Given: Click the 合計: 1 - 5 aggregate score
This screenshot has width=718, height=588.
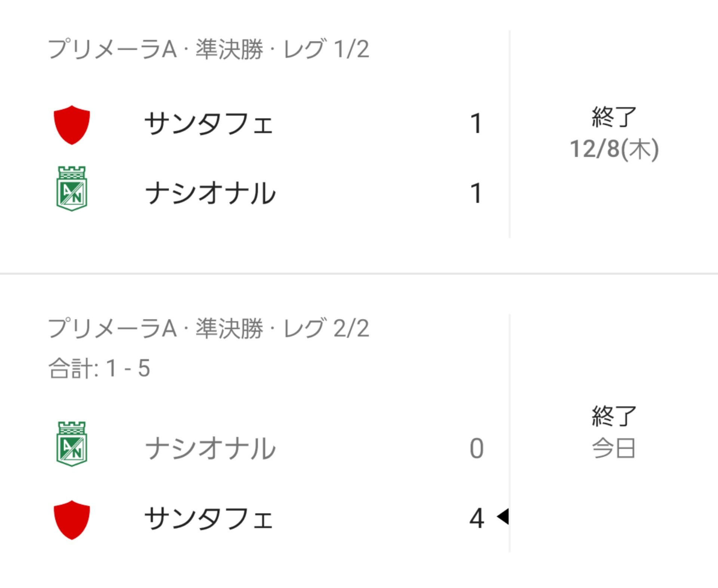Looking at the screenshot, I should [99, 368].
